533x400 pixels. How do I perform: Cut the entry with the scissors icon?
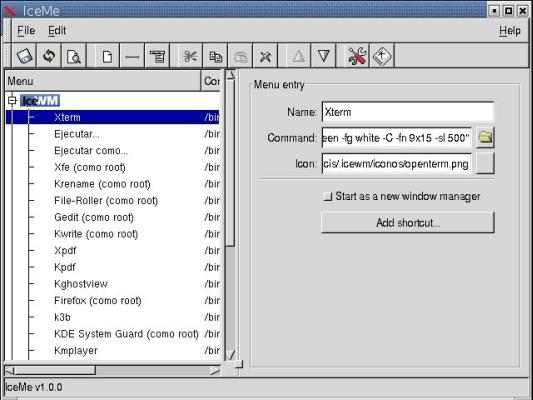coord(190,56)
